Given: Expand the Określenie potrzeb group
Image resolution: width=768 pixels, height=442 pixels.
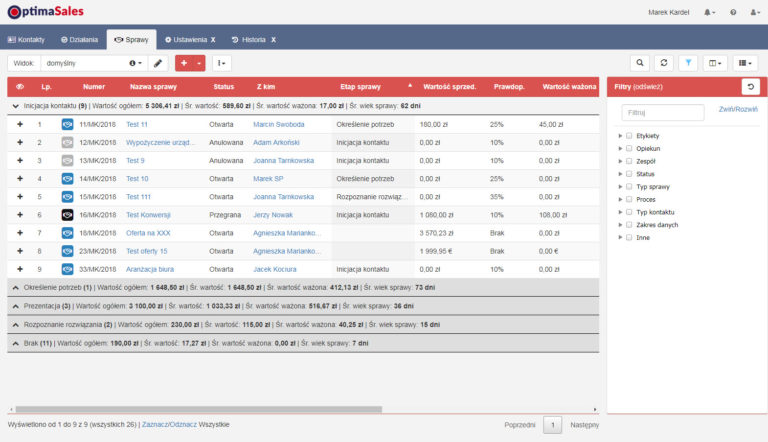Looking at the screenshot, I should (x=16, y=288).
